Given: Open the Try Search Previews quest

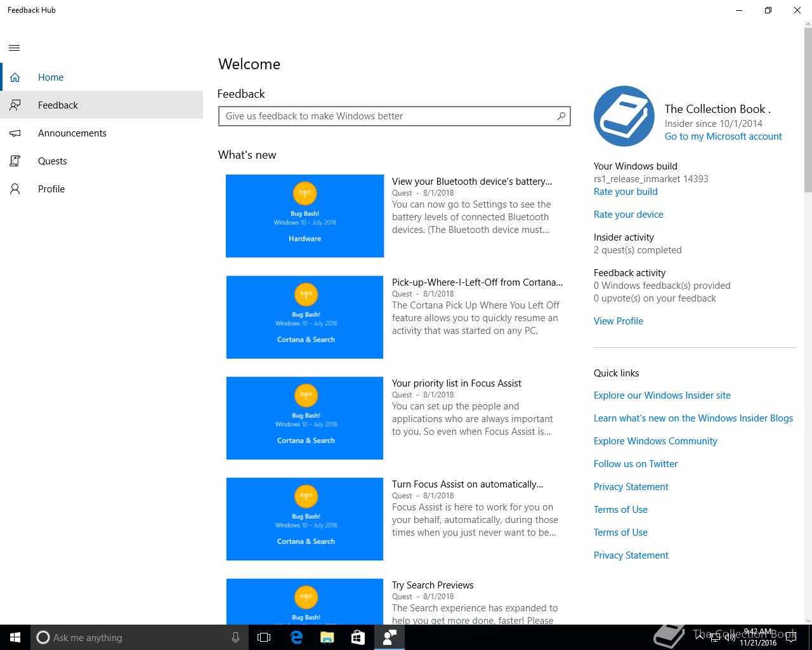Looking at the screenshot, I should coord(433,585).
